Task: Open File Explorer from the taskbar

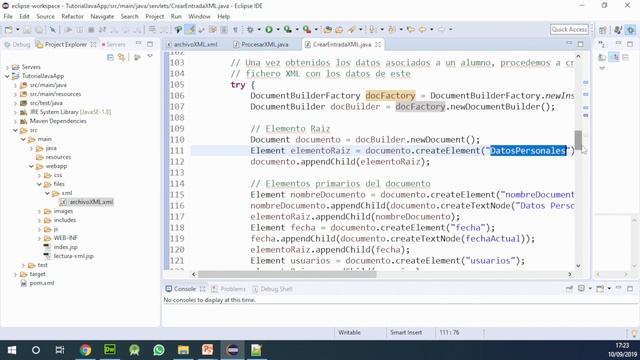Action: 183,350
